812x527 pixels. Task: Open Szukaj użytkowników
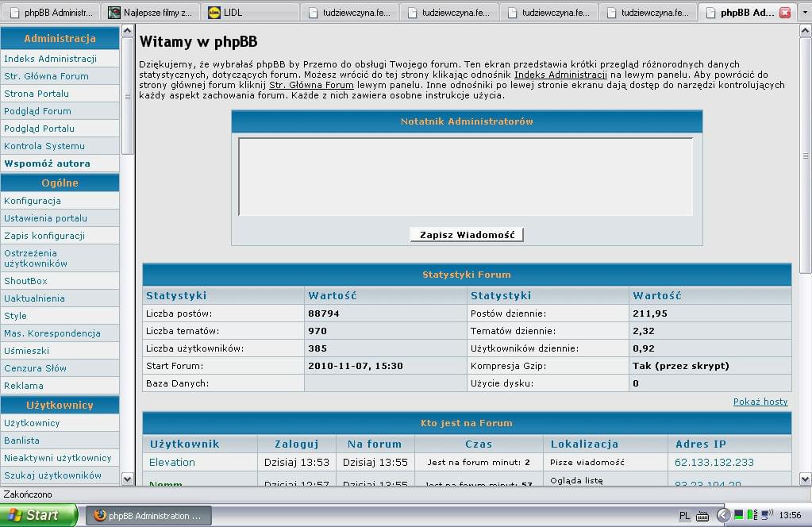[x=52, y=475]
